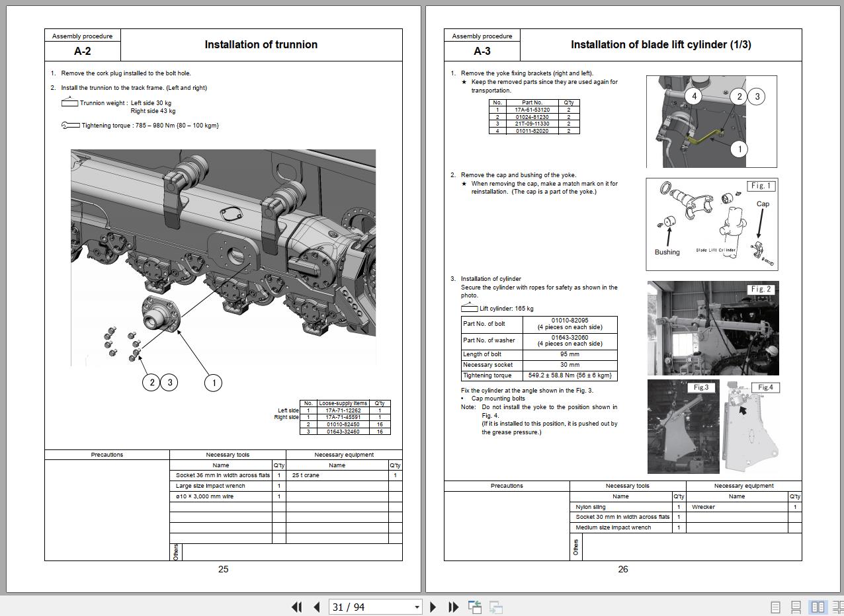The width and height of the screenshot is (844, 616).
Task: Click the Fig. 1 yoke diagram
Action: [712, 224]
